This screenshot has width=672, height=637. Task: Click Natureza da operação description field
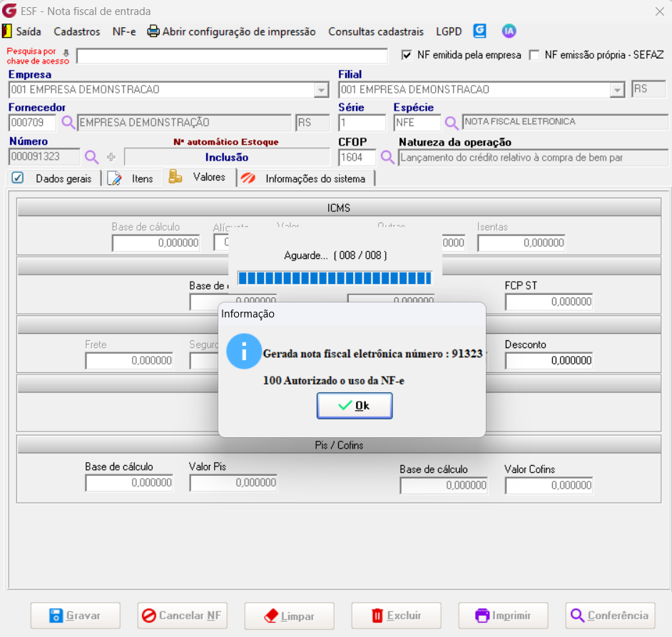pyautogui.click(x=533, y=158)
